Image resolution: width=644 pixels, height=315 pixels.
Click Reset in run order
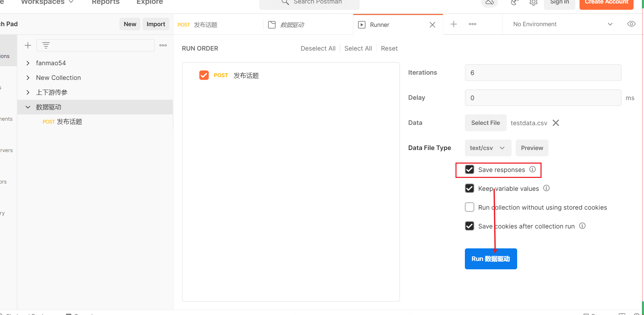point(389,48)
